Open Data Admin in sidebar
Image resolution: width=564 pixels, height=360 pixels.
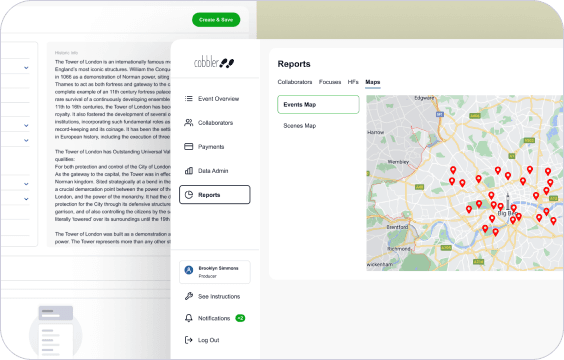[x=214, y=171]
